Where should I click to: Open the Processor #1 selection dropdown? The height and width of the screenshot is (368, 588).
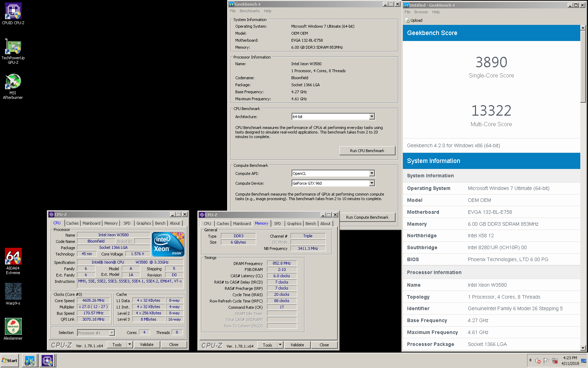[112, 333]
